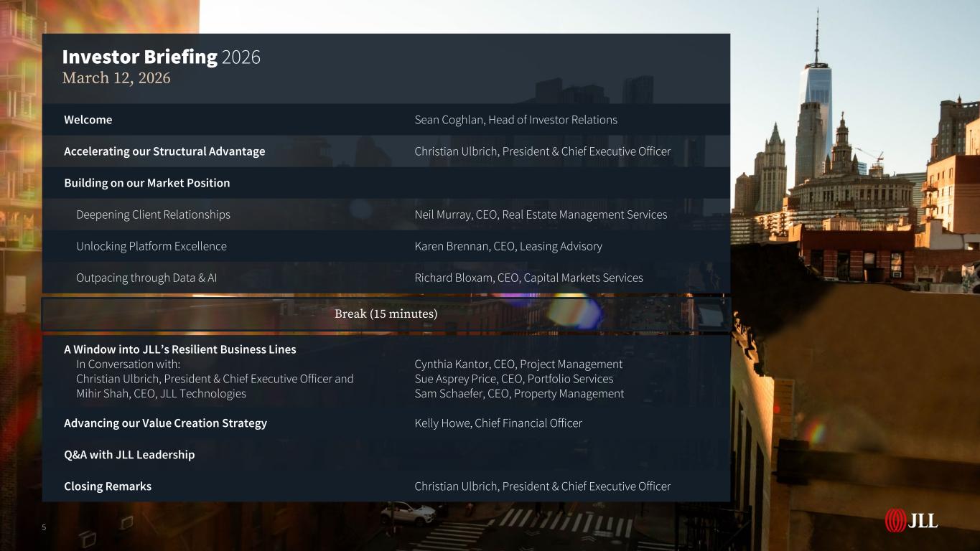The width and height of the screenshot is (980, 551).
Task: Select the "Q&A with JLL Leadership" item
Action: 129,455
